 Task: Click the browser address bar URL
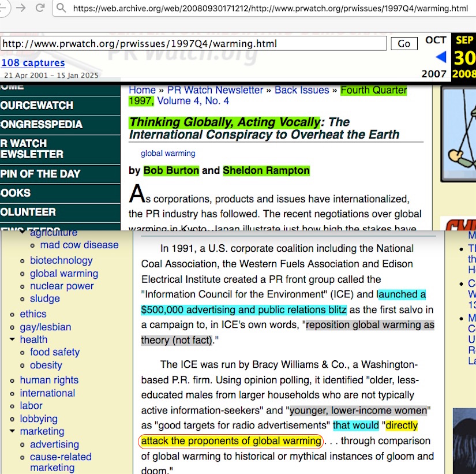(270, 9)
